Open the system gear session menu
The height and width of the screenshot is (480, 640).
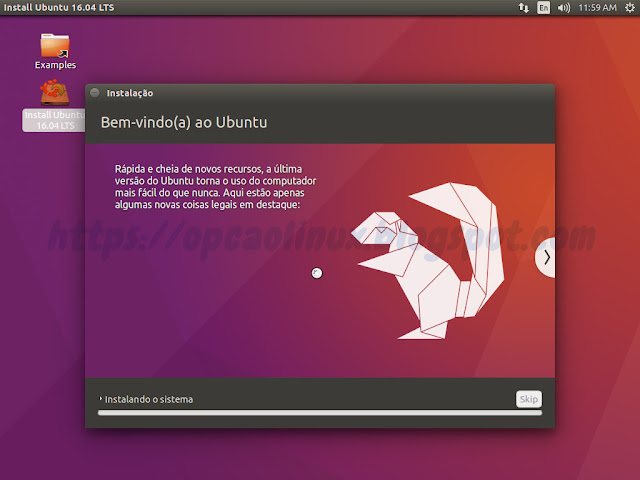pos(630,8)
